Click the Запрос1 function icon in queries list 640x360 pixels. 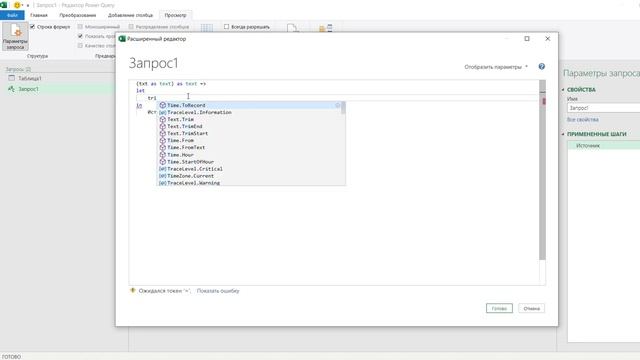click(x=11, y=89)
